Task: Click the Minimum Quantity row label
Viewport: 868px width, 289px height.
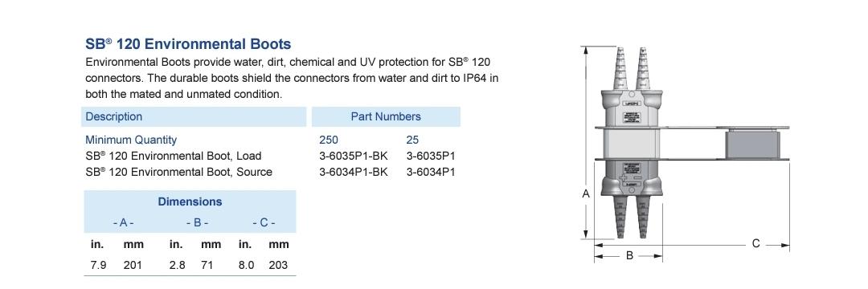Action: [131, 140]
